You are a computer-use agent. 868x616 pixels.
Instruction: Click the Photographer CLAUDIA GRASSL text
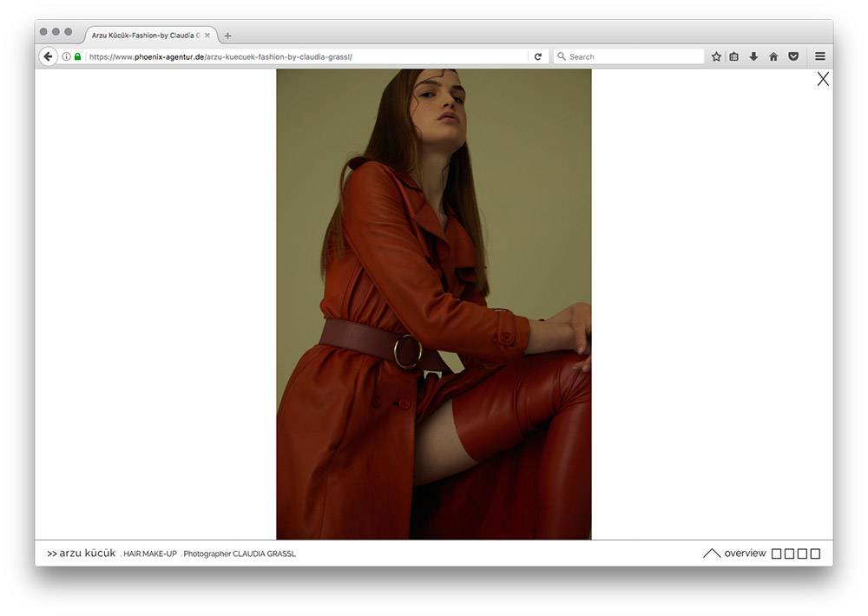[239, 554]
